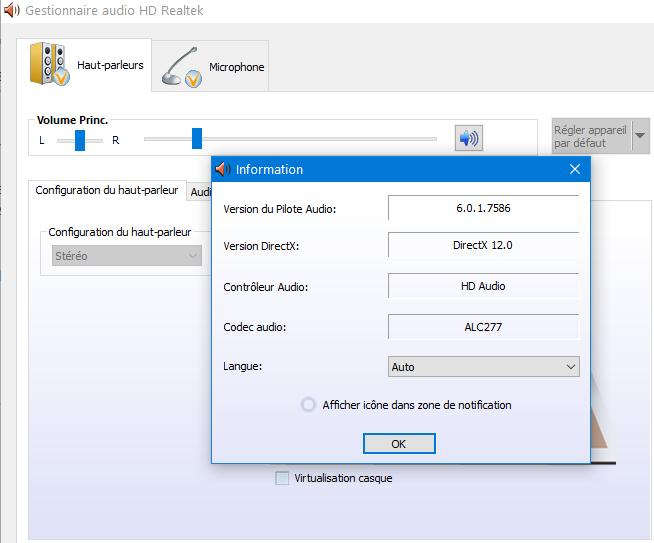Click the Realtek speaker icon in title bar
Viewport: 654px width, 543px height.
coord(12,10)
